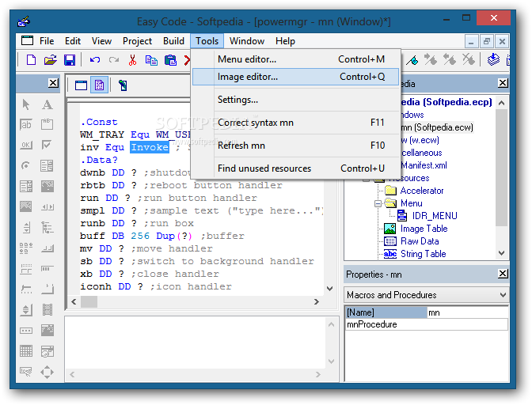Click the mn value field in Properties
Screen dimensions: 532x405
(x=468, y=312)
